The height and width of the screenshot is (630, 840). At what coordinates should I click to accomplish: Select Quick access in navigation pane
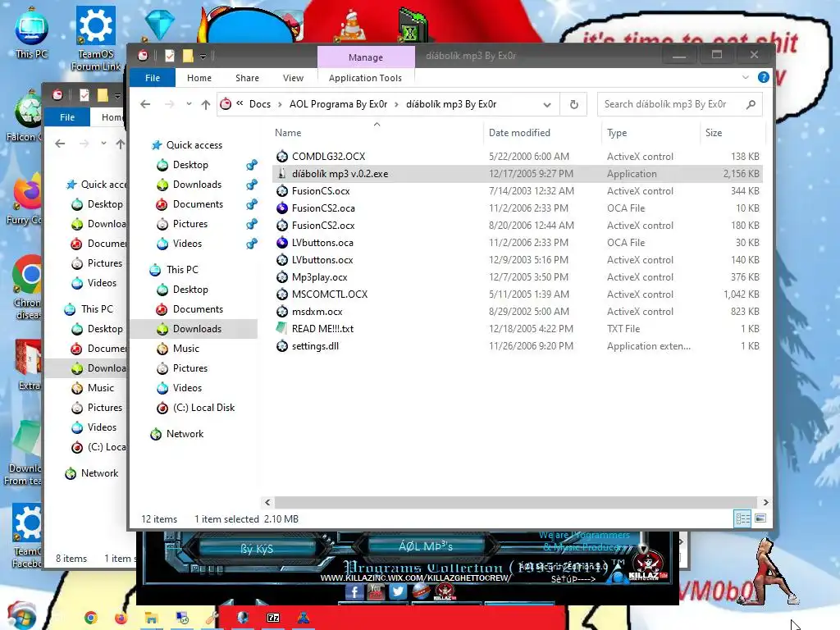click(x=194, y=144)
